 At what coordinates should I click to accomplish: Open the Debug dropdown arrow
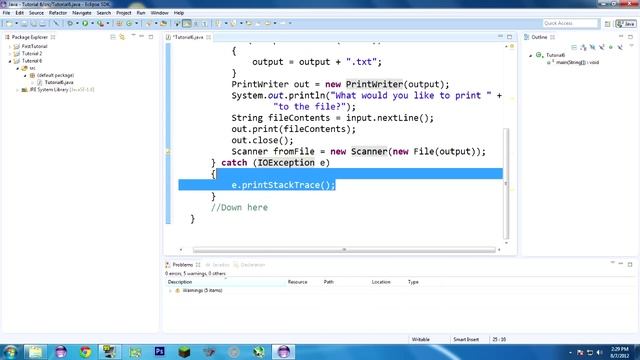pyautogui.click(x=77, y=24)
